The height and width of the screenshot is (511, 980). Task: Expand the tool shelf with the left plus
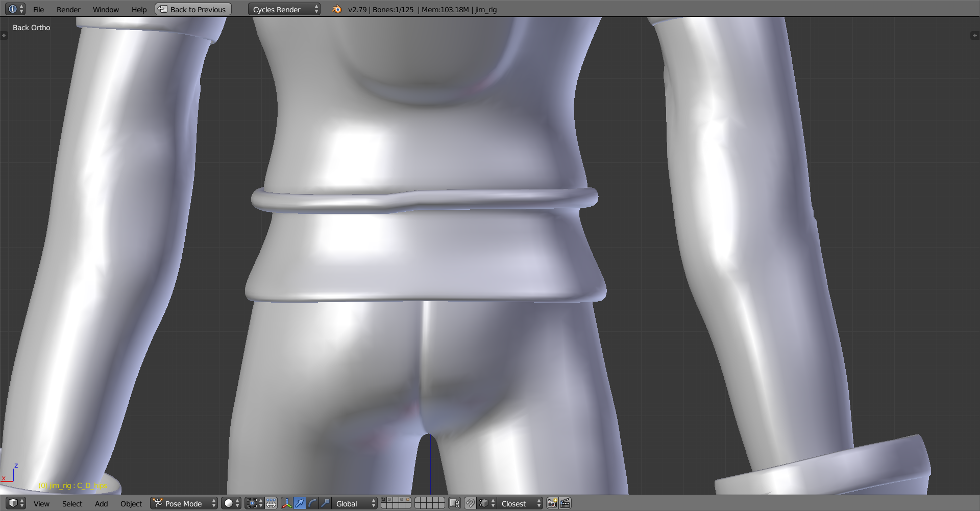pos(4,36)
